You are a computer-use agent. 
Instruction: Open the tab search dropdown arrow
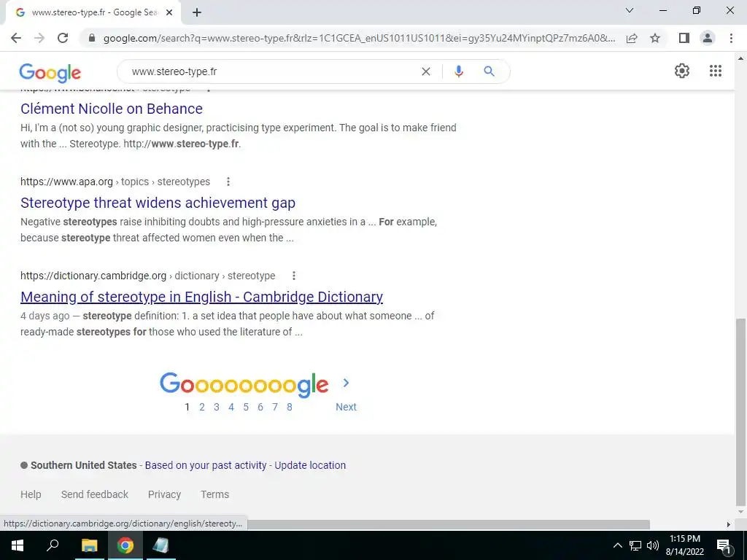pyautogui.click(x=630, y=10)
